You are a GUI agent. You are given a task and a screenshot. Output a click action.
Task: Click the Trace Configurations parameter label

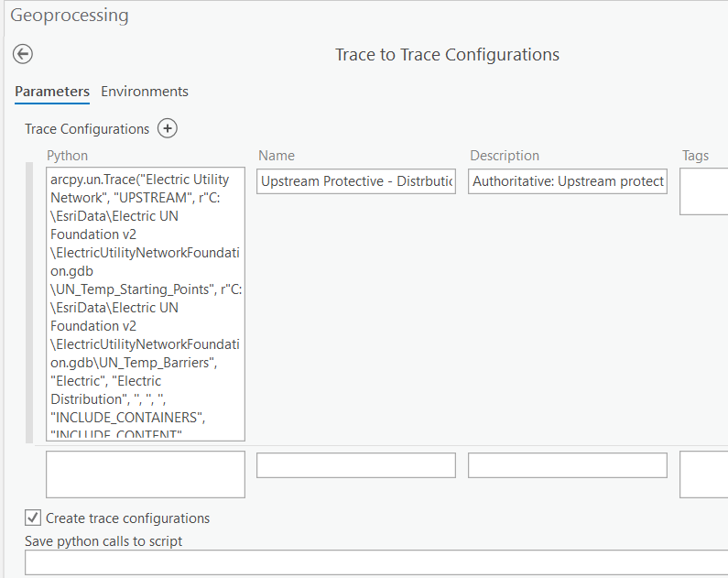87,129
